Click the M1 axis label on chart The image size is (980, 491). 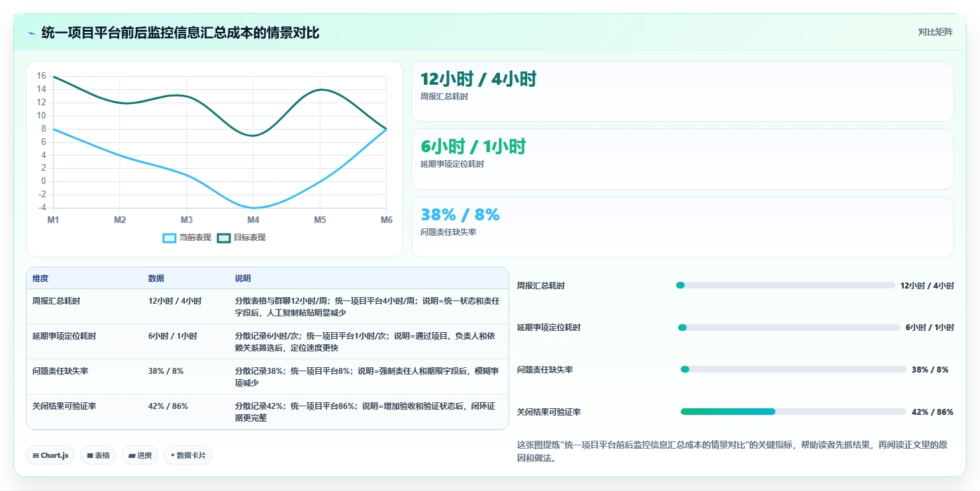[53, 220]
